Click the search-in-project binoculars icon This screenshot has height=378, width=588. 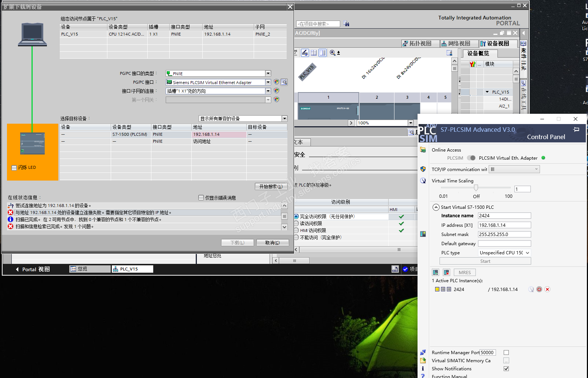coord(346,24)
